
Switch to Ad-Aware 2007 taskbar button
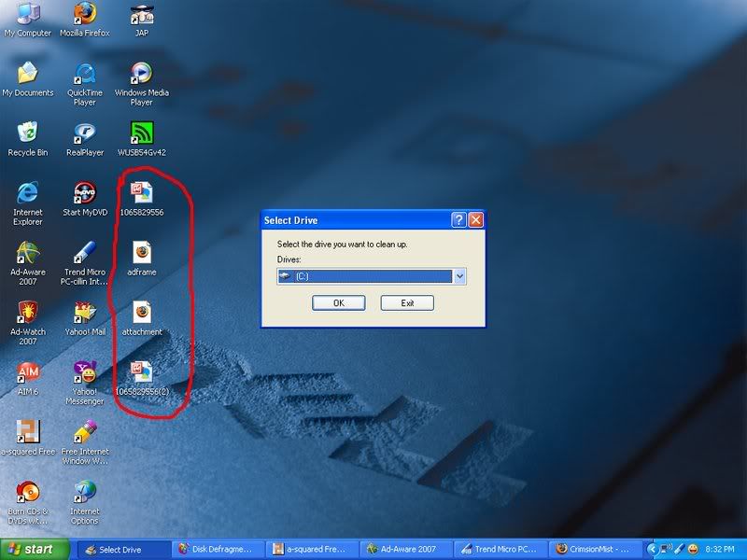[x=406, y=550]
